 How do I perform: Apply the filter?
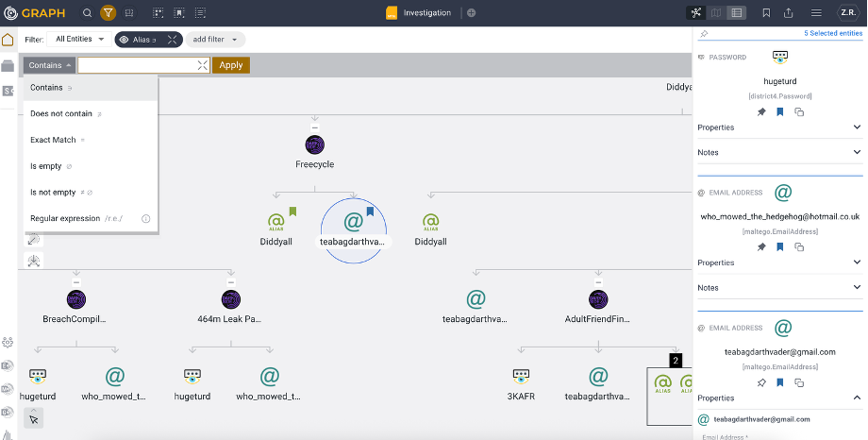[x=231, y=65]
